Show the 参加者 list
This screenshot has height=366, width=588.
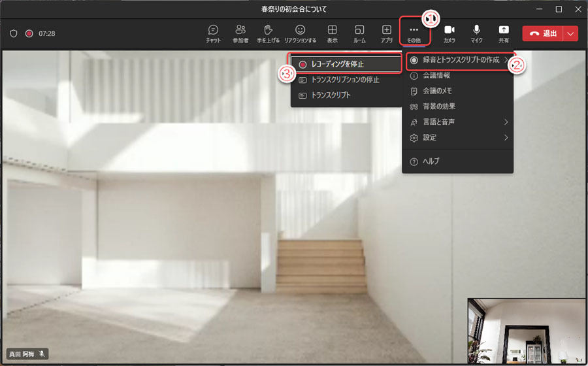(x=240, y=34)
